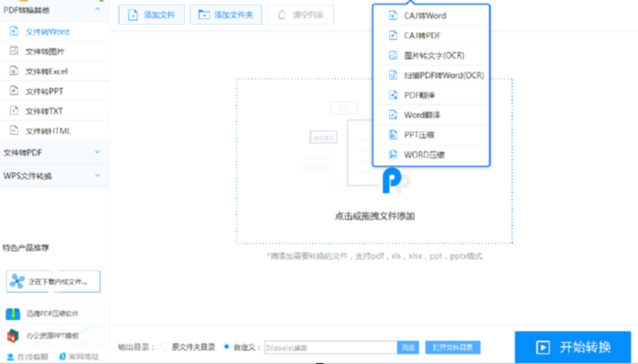Choose CAJ转PDF from popup menu

[431, 35]
